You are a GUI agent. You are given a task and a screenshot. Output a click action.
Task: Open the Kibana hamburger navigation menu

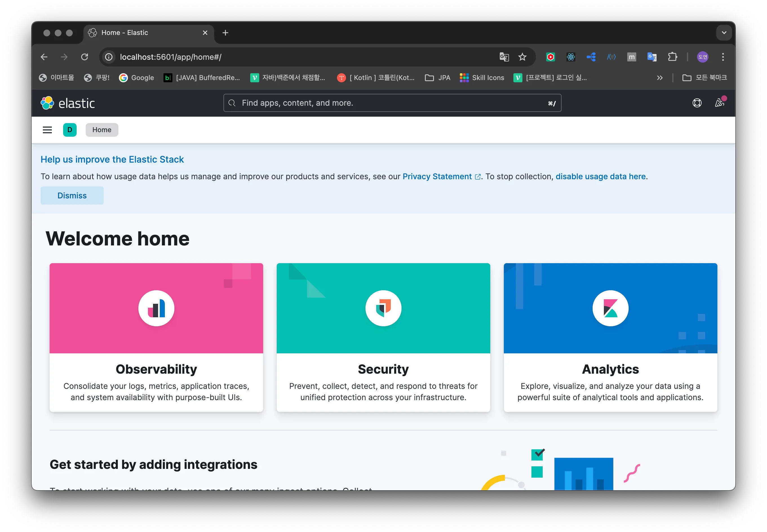(47, 130)
